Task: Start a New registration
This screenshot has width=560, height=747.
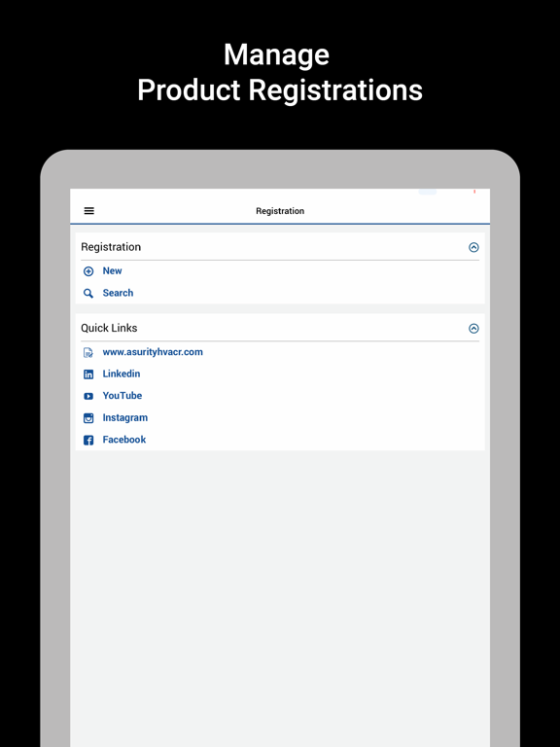Action: pos(113,270)
